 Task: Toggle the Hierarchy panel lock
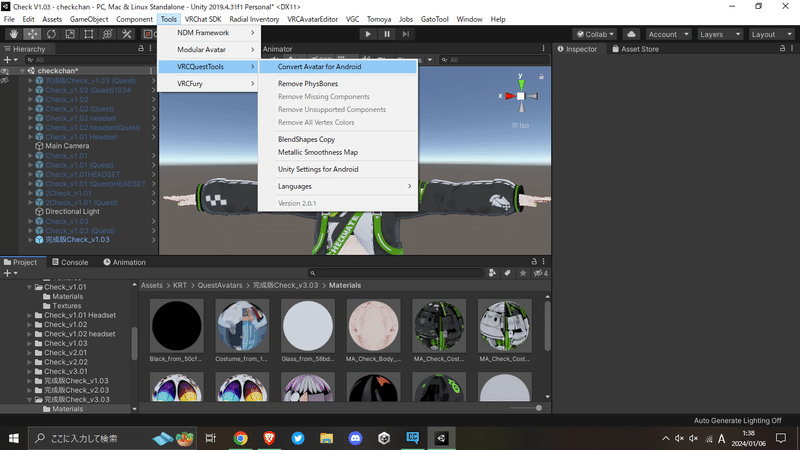click(141, 48)
